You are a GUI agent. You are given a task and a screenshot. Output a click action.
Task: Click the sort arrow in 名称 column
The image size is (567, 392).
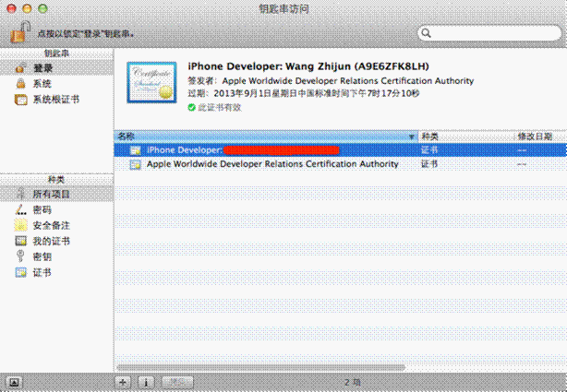pyautogui.click(x=411, y=137)
